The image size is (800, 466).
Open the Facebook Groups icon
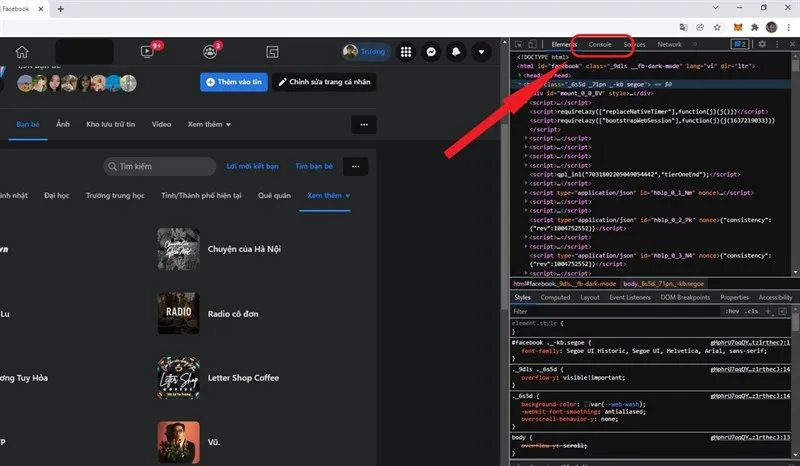[x=209, y=52]
